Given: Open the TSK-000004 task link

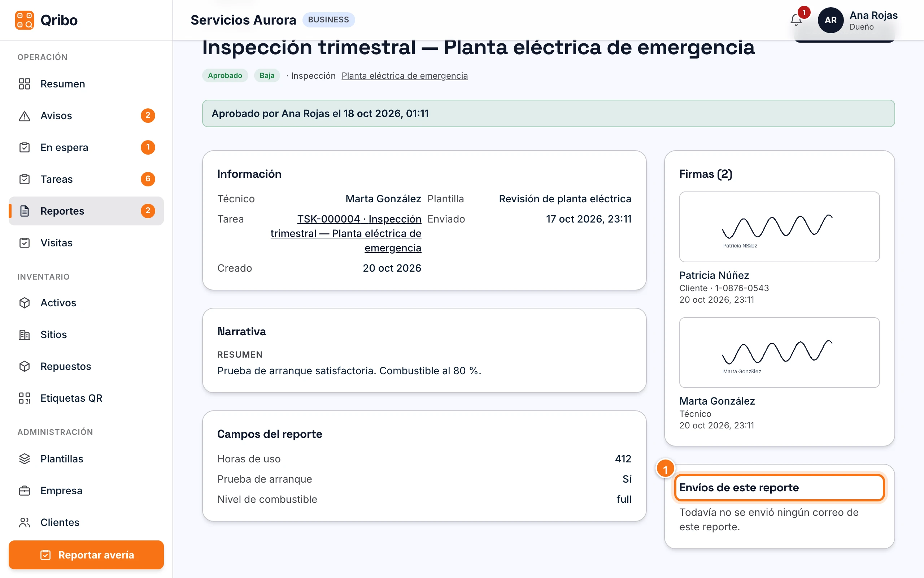Looking at the screenshot, I should pos(346,233).
